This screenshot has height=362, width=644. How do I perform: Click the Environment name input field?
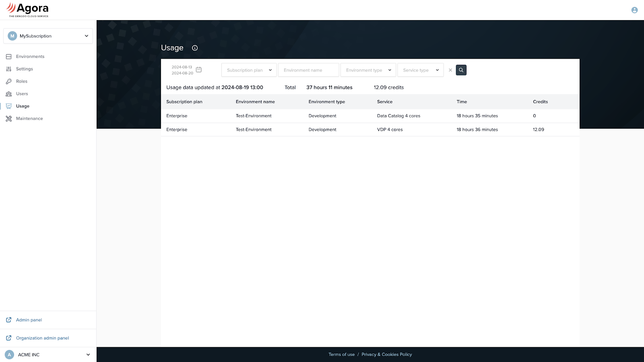[309, 70]
